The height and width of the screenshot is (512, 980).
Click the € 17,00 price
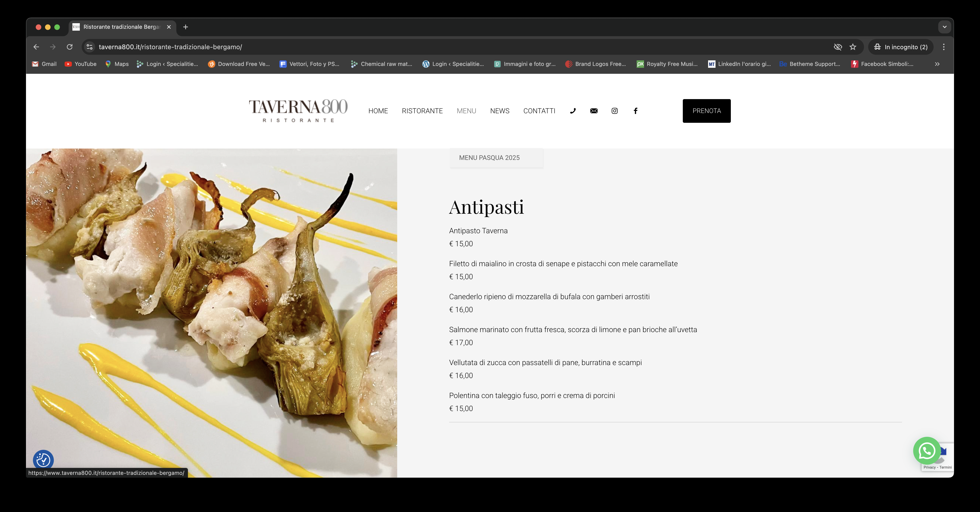(x=461, y=343)
